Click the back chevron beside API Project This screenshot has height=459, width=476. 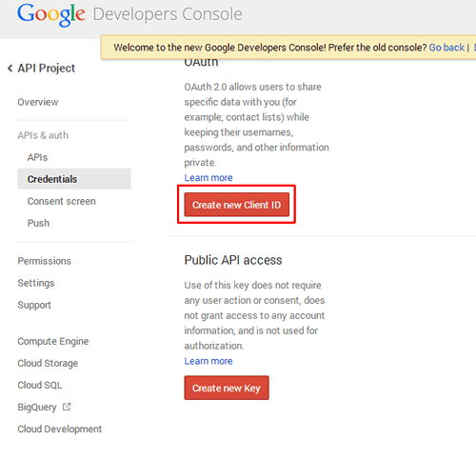click(x=10, y=69)
